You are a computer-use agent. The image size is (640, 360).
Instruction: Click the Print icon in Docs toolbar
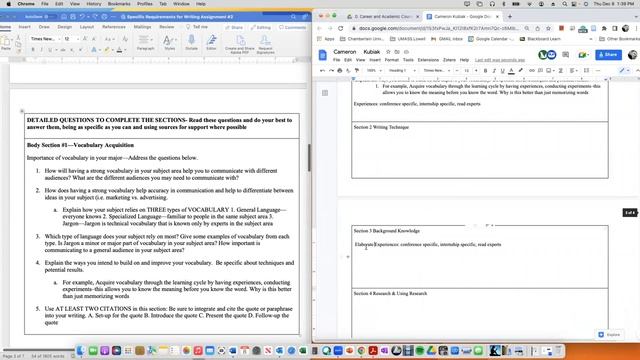coord(340,71)
